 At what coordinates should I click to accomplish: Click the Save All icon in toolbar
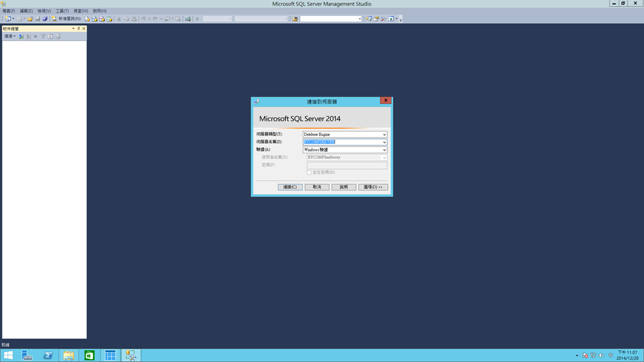coord(45,19)
